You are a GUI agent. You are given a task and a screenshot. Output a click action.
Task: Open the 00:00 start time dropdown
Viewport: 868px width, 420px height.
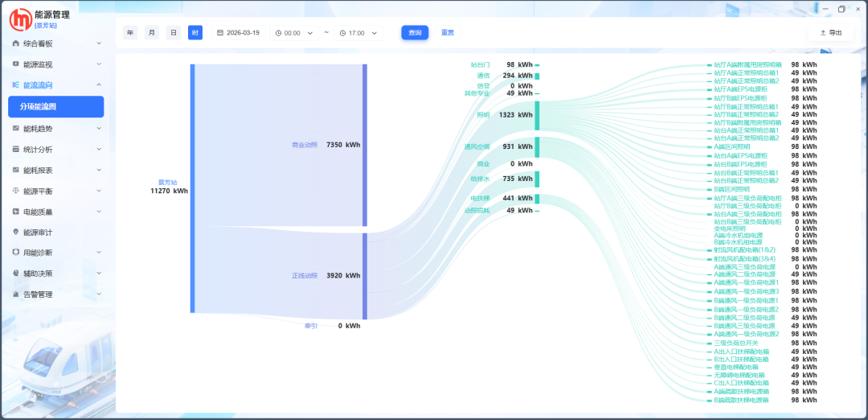coord(293,33)
